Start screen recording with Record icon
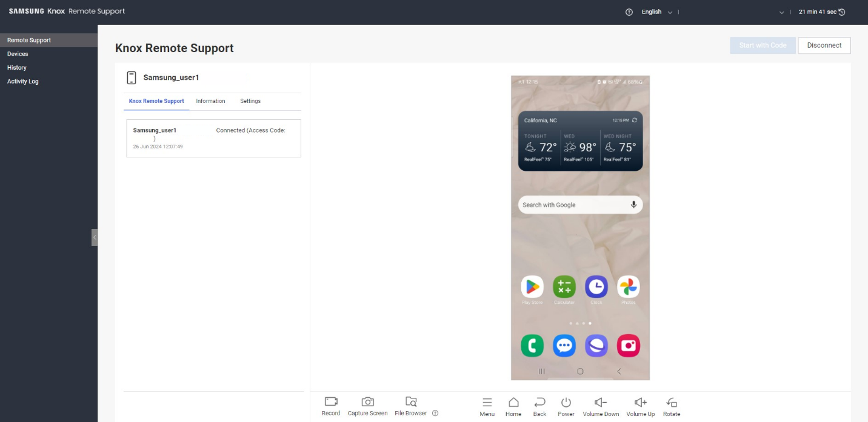 [330, 402]
